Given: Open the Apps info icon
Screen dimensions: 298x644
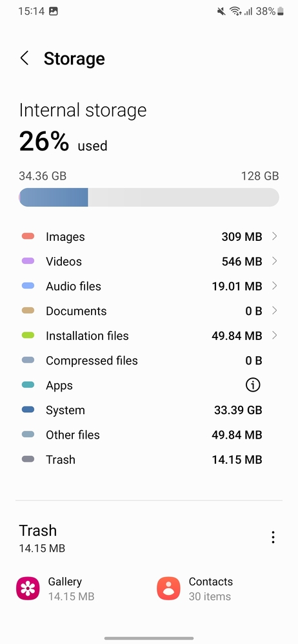Looking at the screenshot, I should (253, 385).
